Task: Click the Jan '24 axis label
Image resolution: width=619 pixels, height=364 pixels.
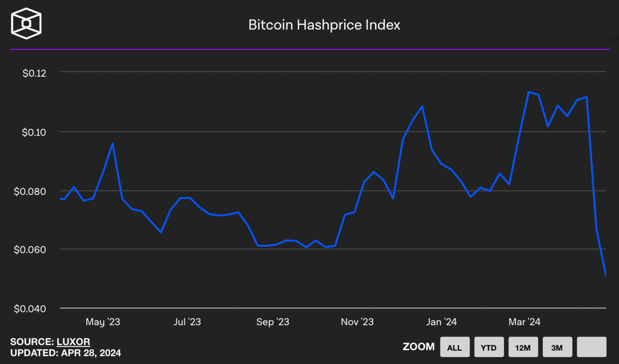Action: pyautogui.click(x=441, y=322)
